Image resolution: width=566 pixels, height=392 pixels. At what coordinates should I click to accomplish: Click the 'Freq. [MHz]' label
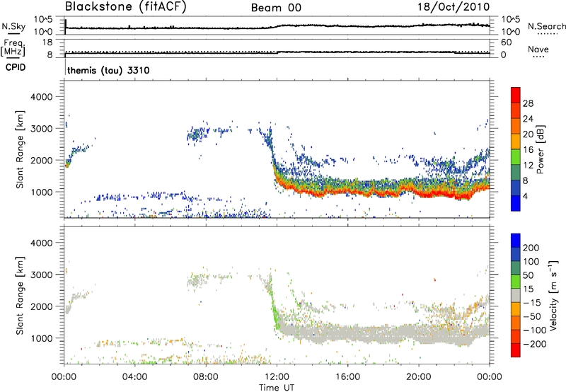pyautogui.click(x=13, y=47)
